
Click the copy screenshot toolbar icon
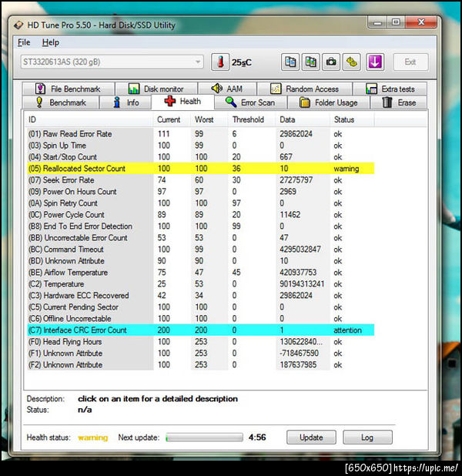(x=310, y=62)
